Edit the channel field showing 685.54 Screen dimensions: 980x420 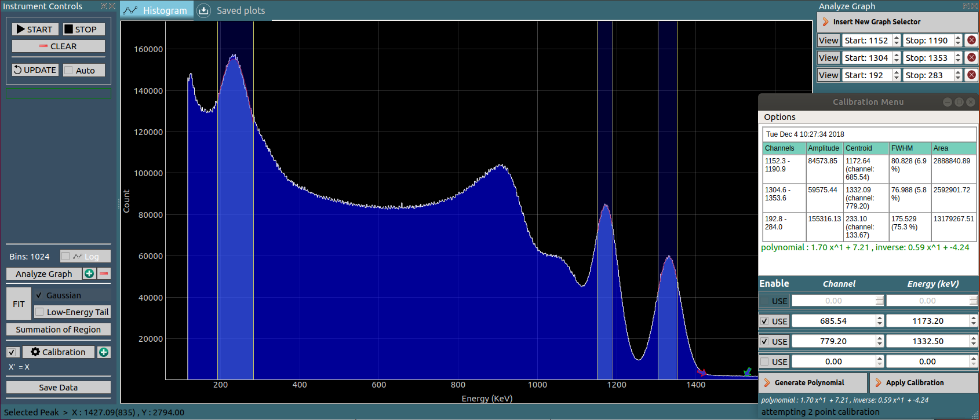pos(833,321)
